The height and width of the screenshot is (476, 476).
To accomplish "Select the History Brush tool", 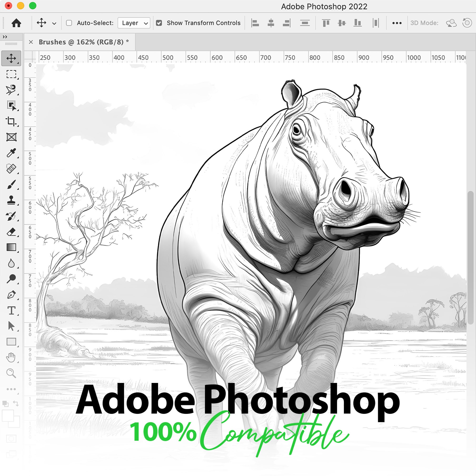I will click(x=11, y=216).
